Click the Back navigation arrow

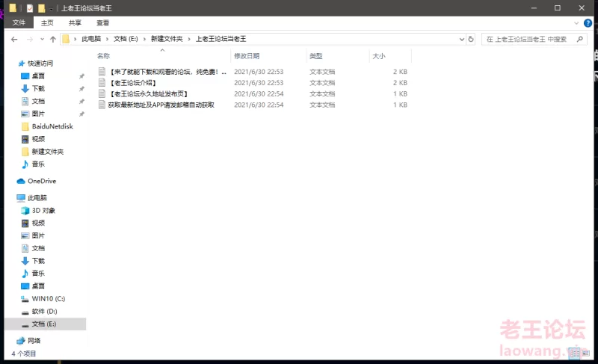(14, 39)
